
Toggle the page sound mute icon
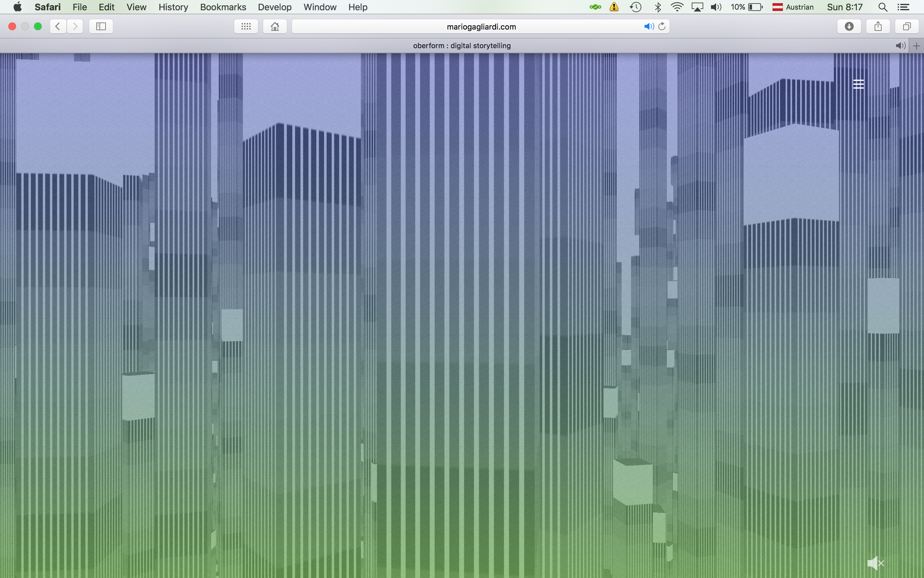pyautogui.click(x=876, y=563)
